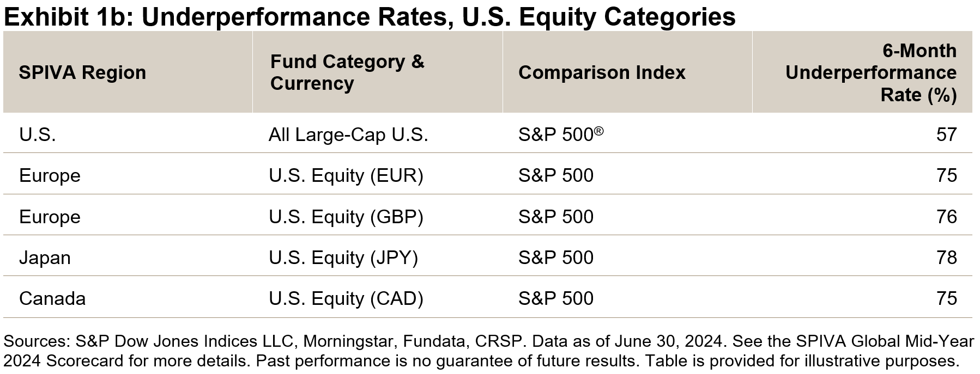Select the U.S. Equity (EUR) cell
This screenshot has height=374, width=980.
[x=346, y=175]
